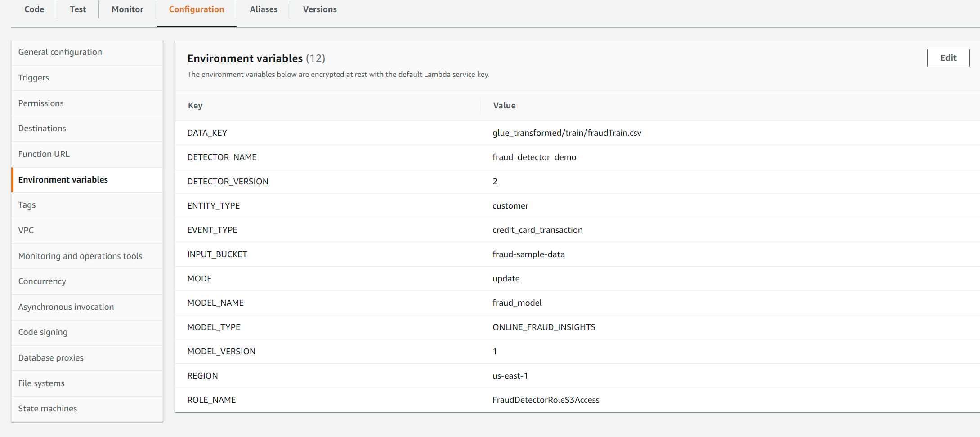This screenshot has width=980, height=437.
Task: Click the Edit button for environment variables
Action: click(948, 58)
